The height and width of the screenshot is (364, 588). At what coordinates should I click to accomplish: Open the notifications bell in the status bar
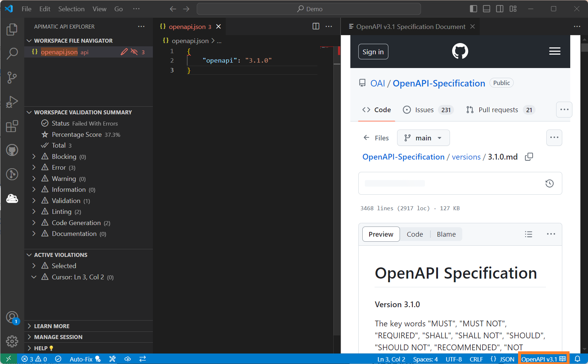tap(577, 359)
